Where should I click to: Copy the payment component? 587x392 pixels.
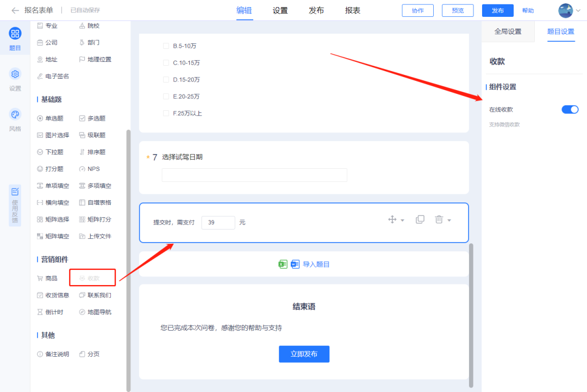(420, 219)
